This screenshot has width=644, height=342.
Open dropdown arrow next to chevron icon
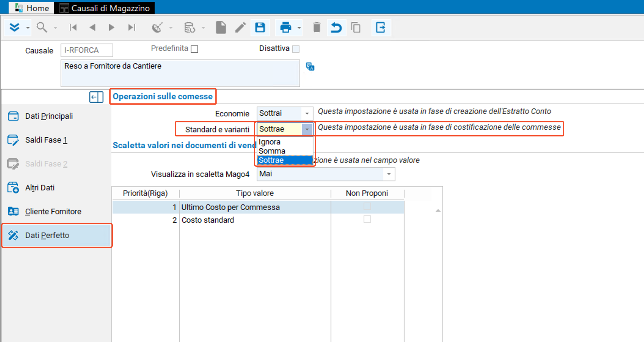pyautogui.click(x=28, y=28)
